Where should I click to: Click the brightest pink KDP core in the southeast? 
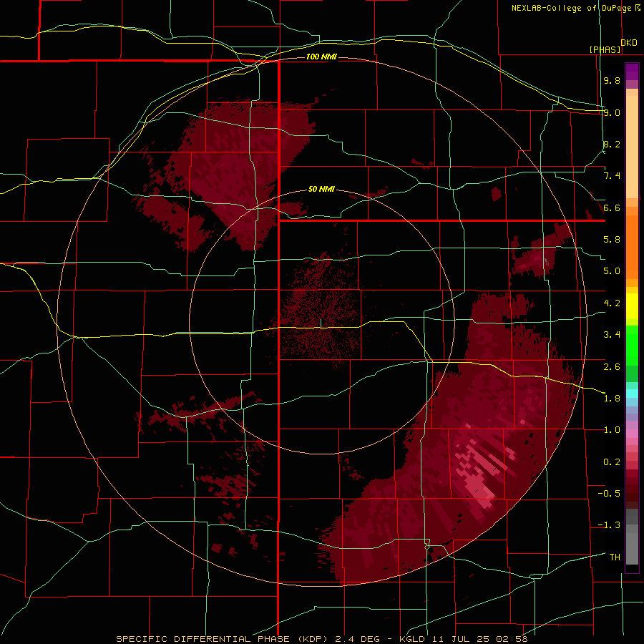coord(481,489)
